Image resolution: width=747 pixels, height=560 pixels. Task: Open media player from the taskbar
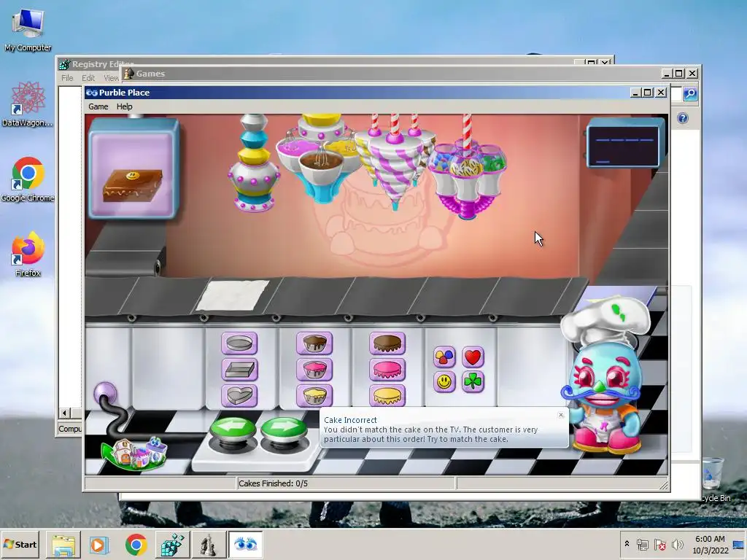pyautogui.click(x=99, y=544)
